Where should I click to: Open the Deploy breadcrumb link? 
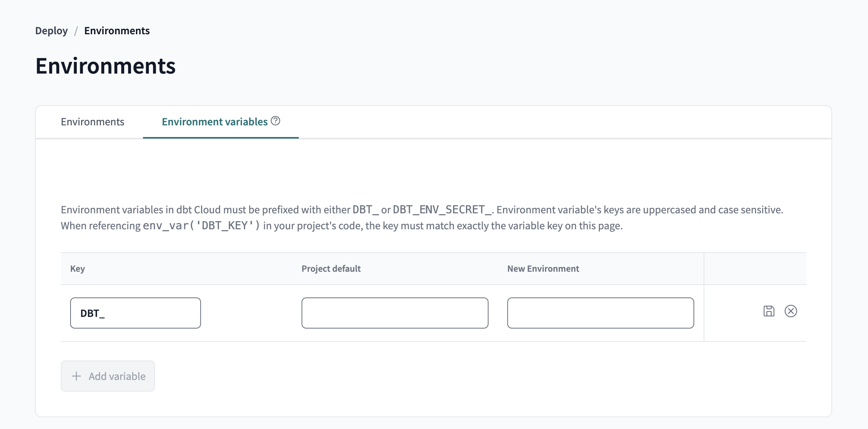coord(51,31)
